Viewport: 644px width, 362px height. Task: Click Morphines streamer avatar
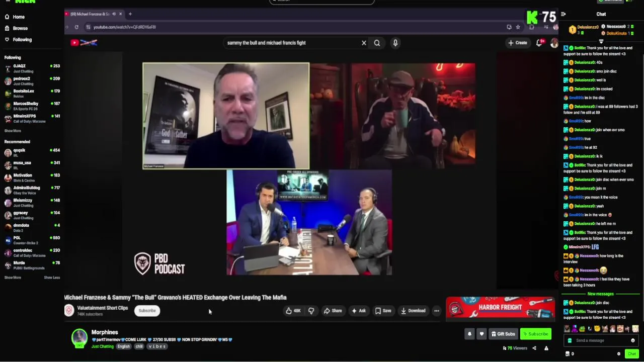coord(79,338)
